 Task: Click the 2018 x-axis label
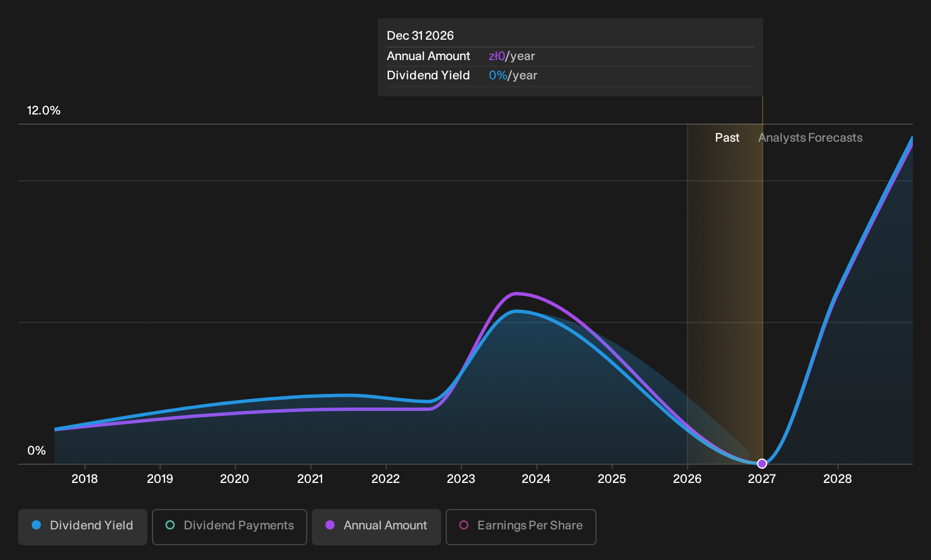(x=84, y=479)
